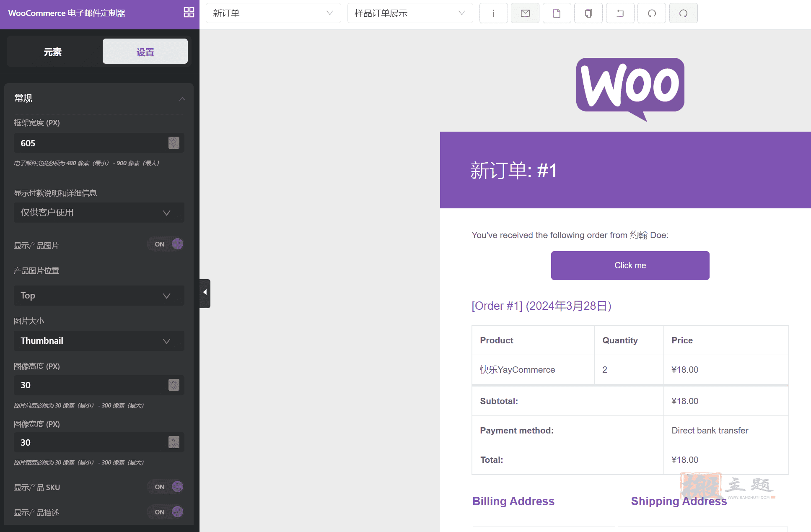Select the 'You've received the following order' text
This screenshot has height=532, width=811.
click(x=570, y=235)
